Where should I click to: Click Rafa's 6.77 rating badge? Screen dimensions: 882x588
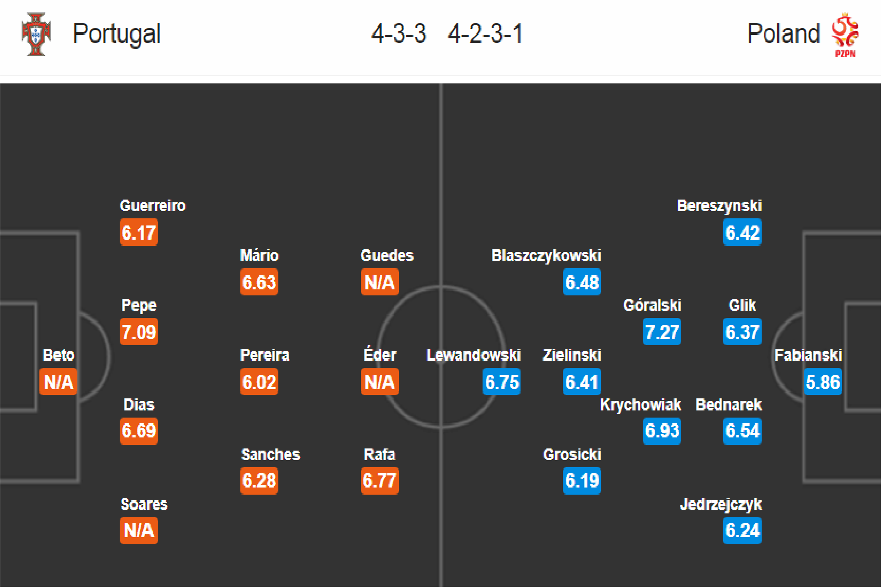[380, 481]
